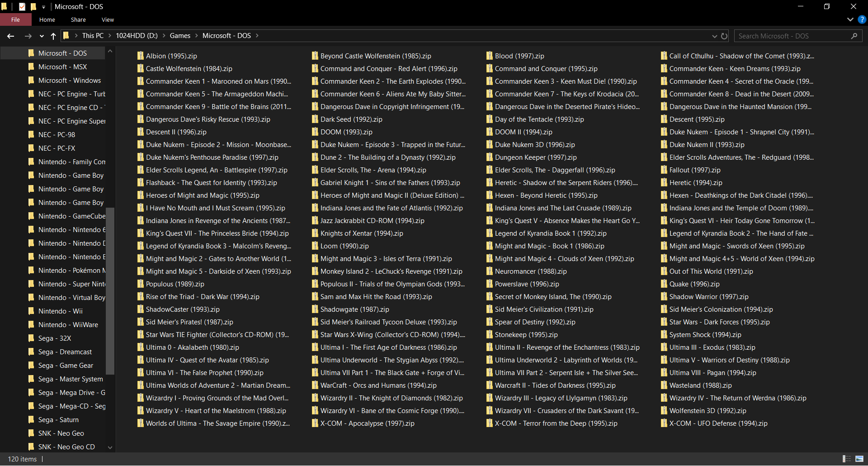The height and width of the screenshot is (466, 868).
Task: Click the Forward navigation arrow
Action: pos(28,36)
